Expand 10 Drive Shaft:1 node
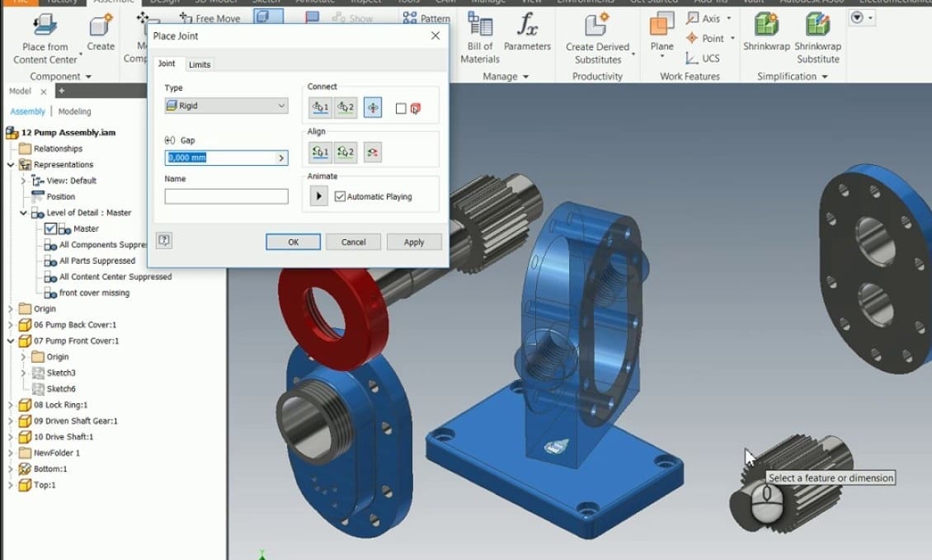This screenshot has width=932, height=560. (11, 437)
